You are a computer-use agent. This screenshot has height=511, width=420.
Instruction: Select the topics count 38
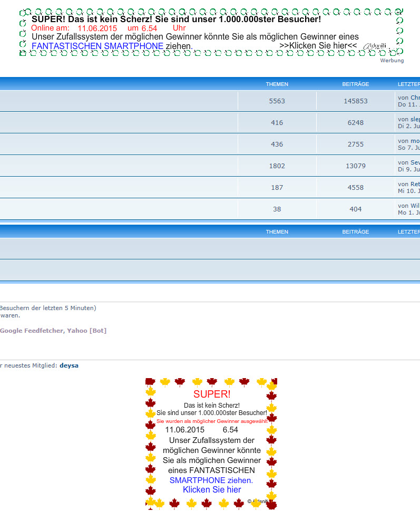277,209
